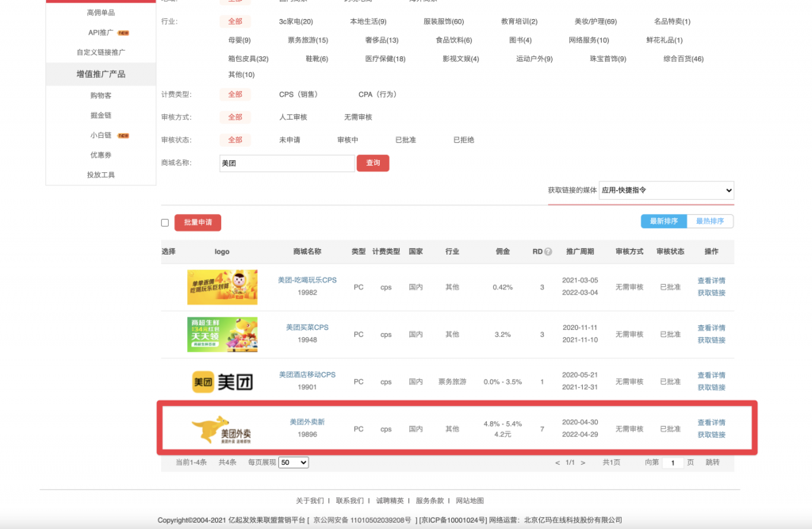Go to previous page arrow
This screenshot has width=812, height=529.
557,462
